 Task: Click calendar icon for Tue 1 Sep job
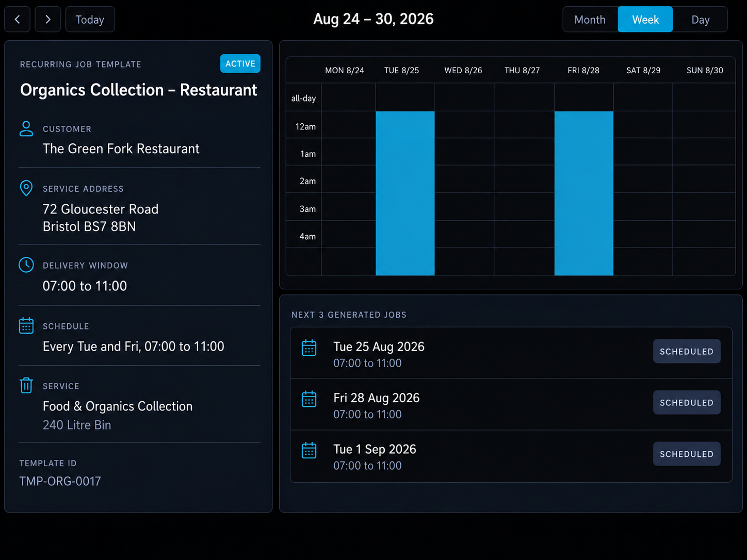(x=309, y=450)
